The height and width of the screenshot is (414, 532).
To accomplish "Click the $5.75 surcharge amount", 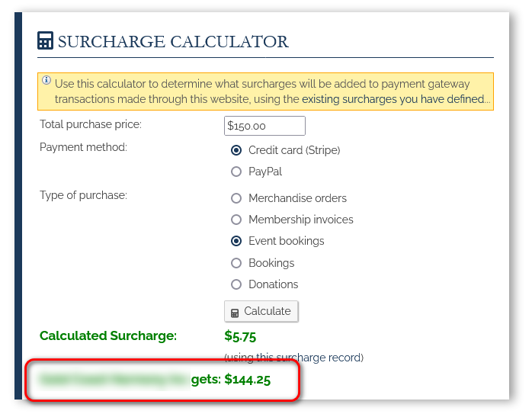I will [x=240, y=335].
